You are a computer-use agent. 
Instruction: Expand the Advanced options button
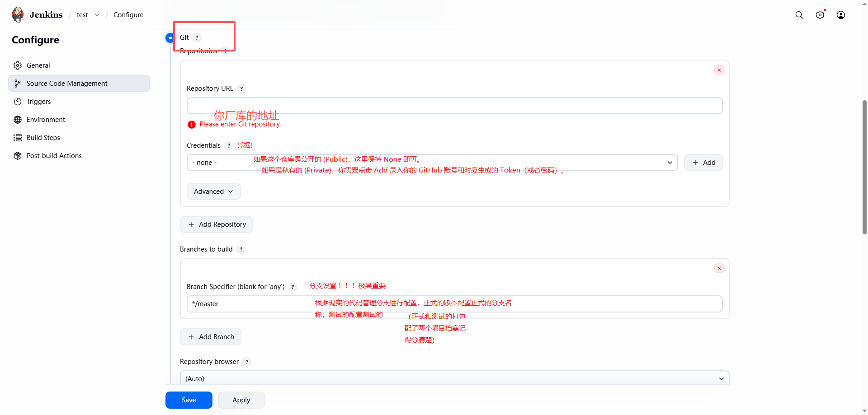pos(214,191)
